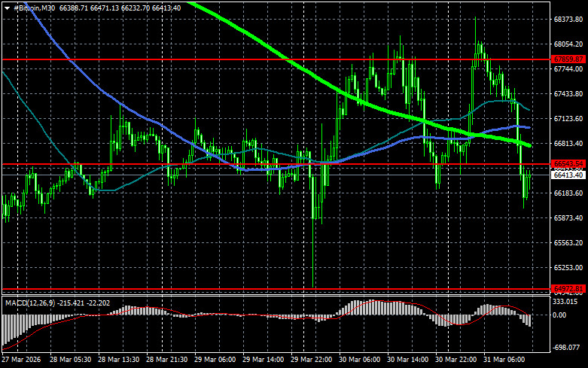The height and width of the screenshot is (368, 588).
Task: Click the red 67859.87 level price tag
Action: click(568, 59)
